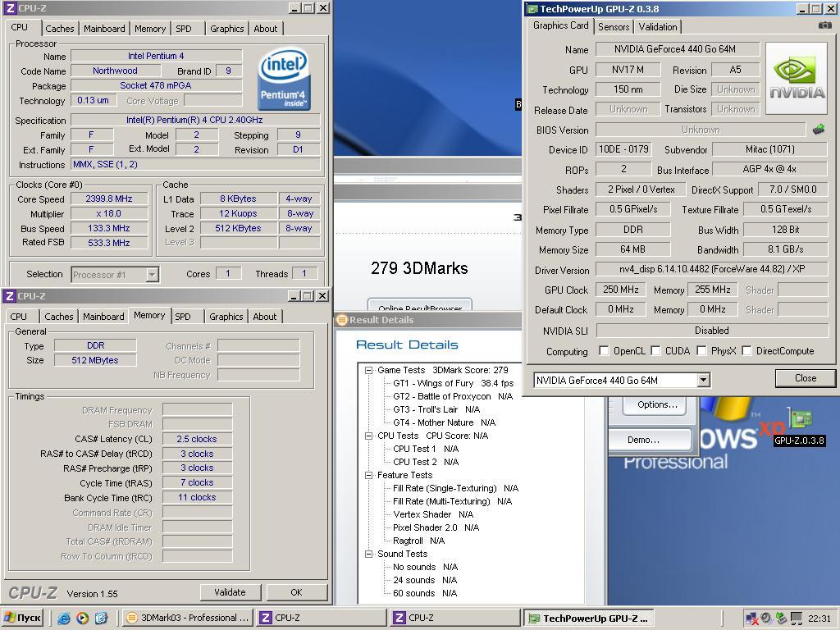The width and height of the screenshot is (840, 630).
Task: Open the Validation tab in GPU-Z
Action: 658,27
